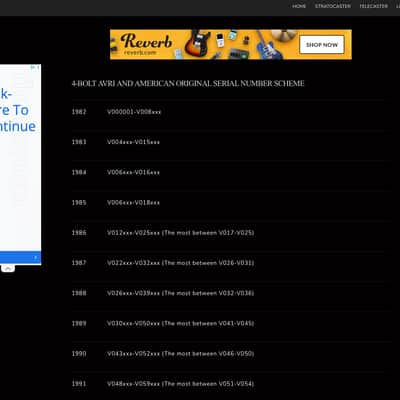Click the AdChoices info icon on sidebar ad
Image resolution: width=400 pixels, height=400 pixels.
33,67
